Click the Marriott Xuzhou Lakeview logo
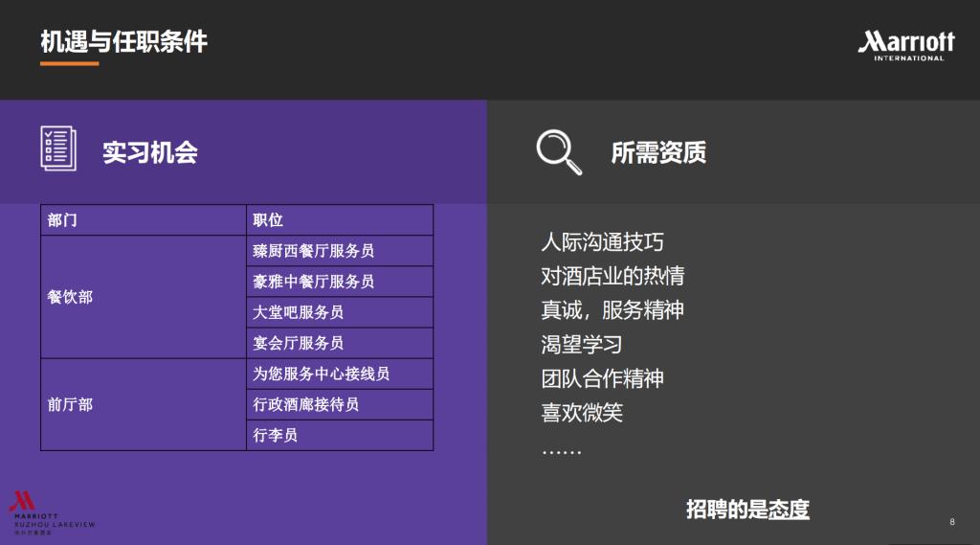980x545 pixels. click(x=51, y=512)
